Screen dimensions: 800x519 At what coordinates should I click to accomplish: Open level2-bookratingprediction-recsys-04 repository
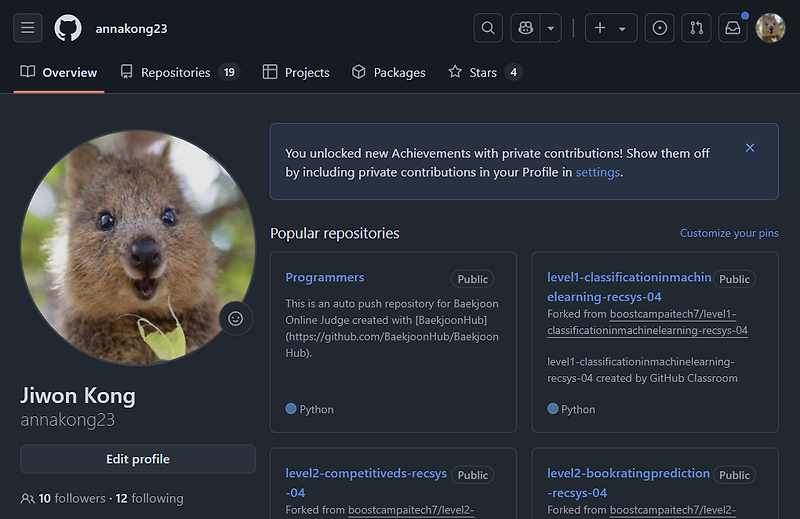click(628, 483)
